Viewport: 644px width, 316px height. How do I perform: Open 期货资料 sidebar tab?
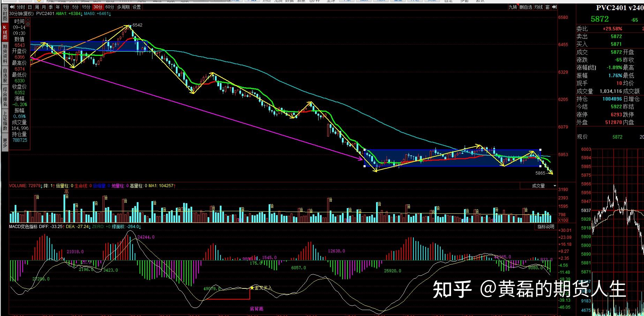(x=5, y=54)
